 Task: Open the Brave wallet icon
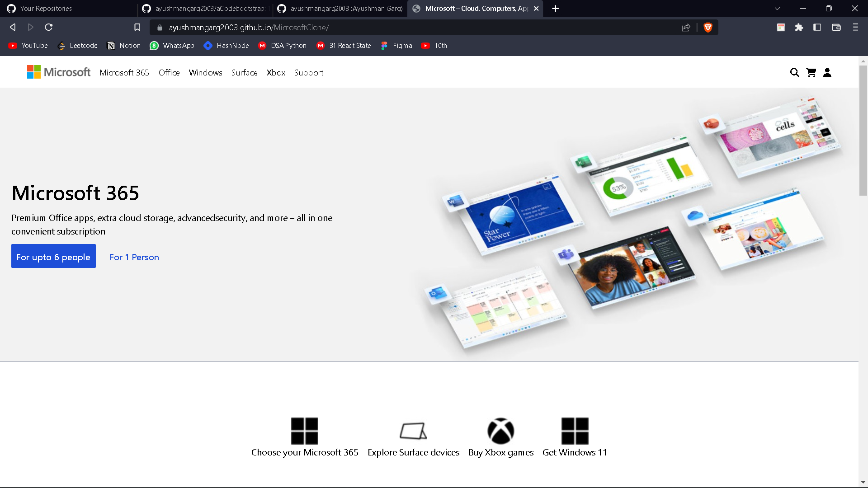(x=836, y=28)
